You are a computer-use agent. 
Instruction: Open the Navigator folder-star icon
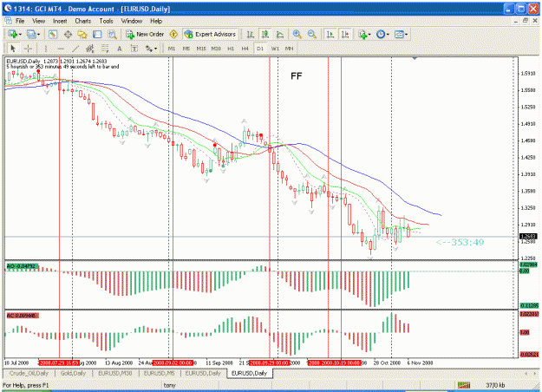pyautogui.click(x=82, y=34)
